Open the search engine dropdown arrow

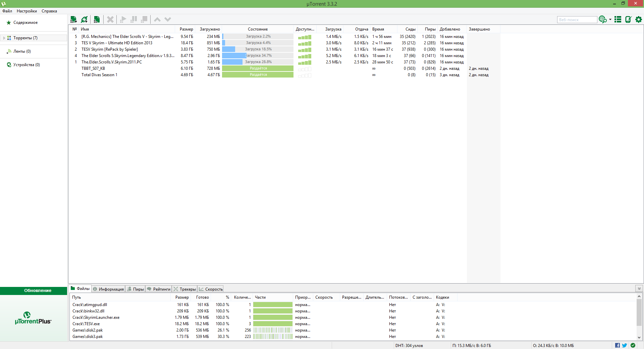click(610, 19)
